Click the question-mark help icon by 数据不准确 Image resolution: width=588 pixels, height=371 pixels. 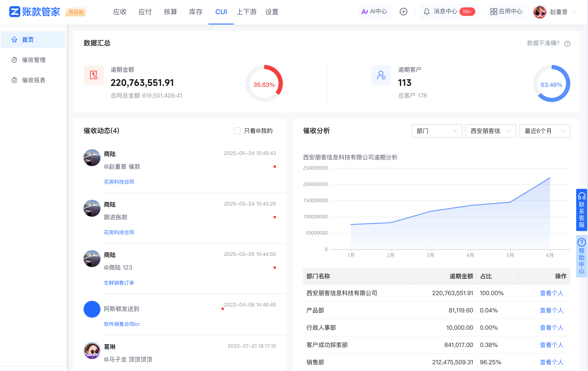[x=567, y=43]
